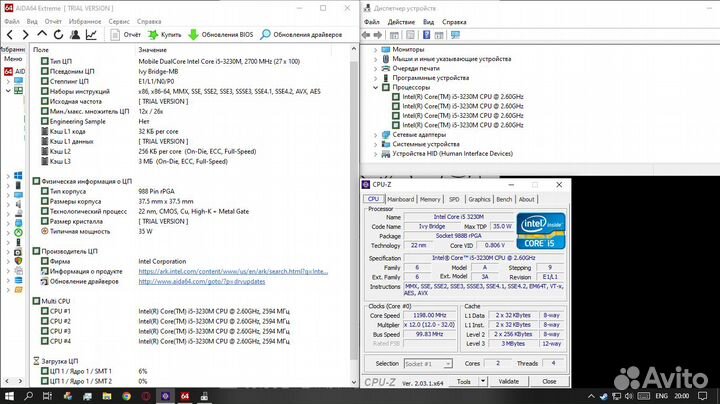
Task: Open CPU-Z Tools dropdown arrow
Action: click(483, 381)
